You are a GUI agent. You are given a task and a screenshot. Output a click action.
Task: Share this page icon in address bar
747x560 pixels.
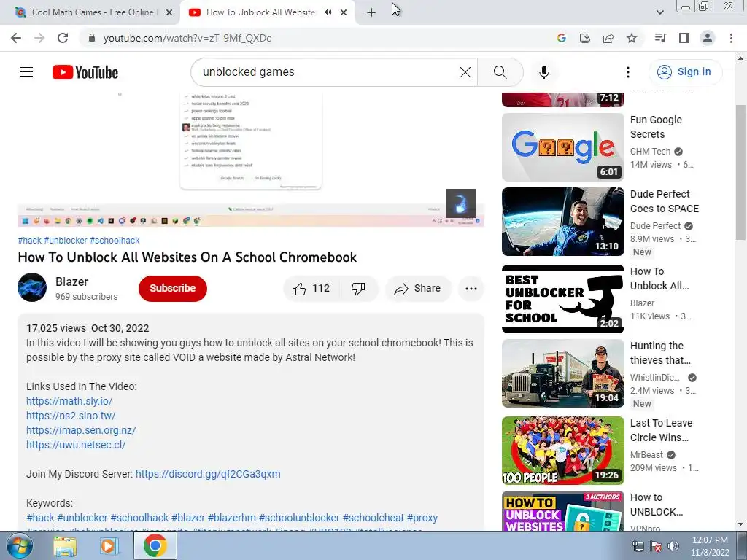[x=608, y=38]
